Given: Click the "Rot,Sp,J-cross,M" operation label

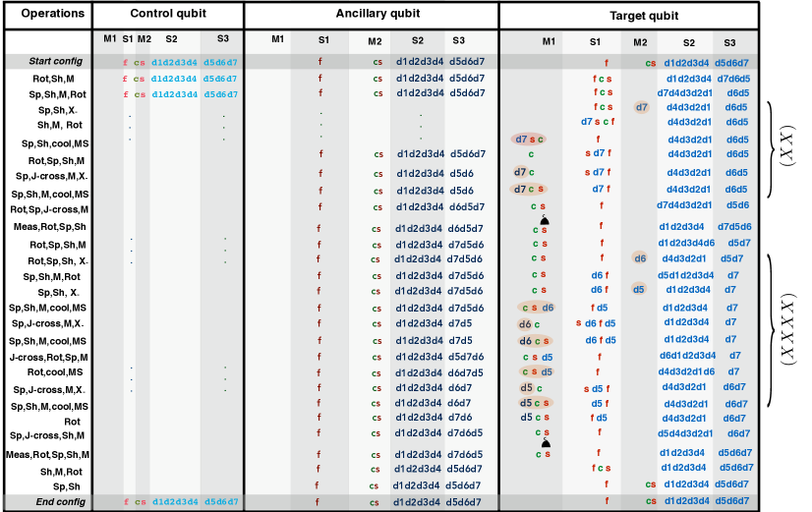Looking at the screenshot, I should pos(49,209).
